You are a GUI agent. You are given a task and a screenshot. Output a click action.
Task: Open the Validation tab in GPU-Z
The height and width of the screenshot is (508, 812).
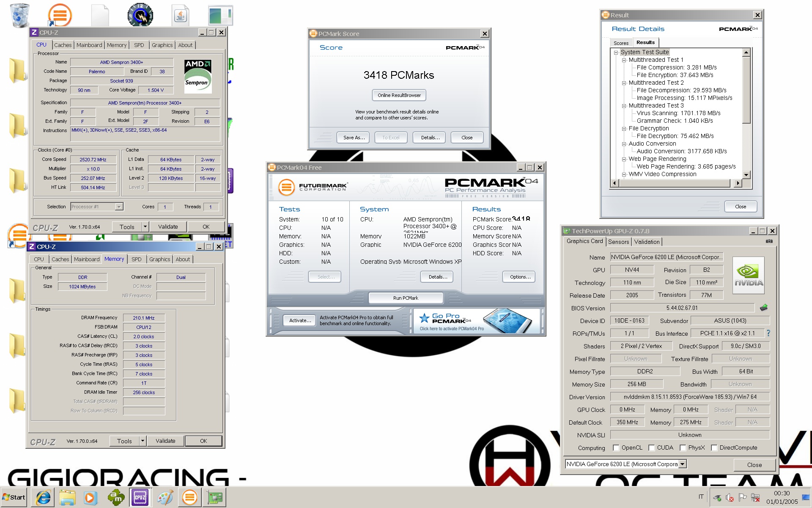[647, 242]
